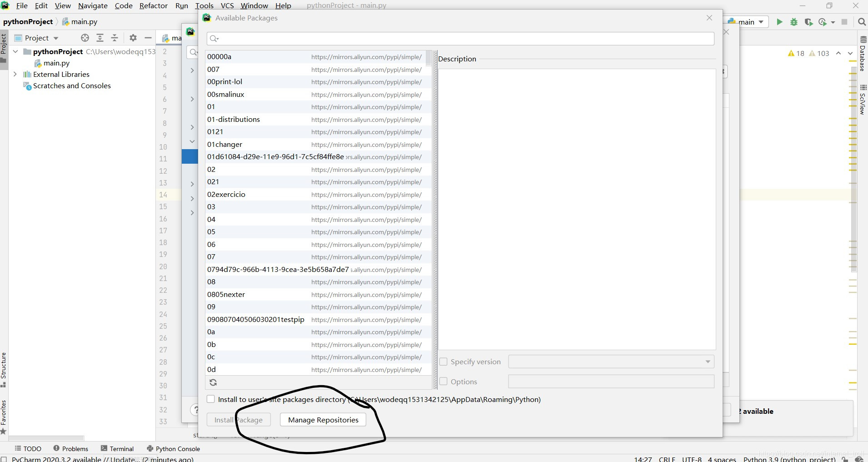Click the 18 warnings indicator
The width and height of the screenshot is (868, 462).
796,53
